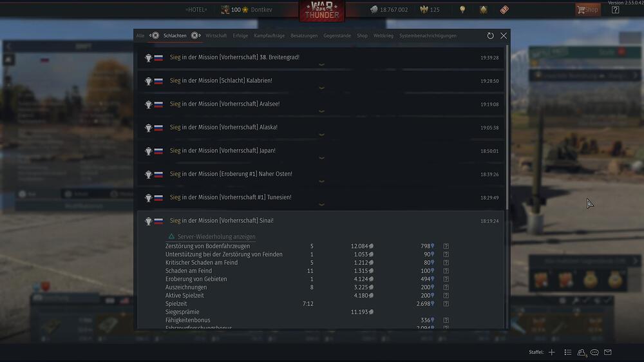
Task: Go to next tab with arrow
Action: [x=196, y=35]
